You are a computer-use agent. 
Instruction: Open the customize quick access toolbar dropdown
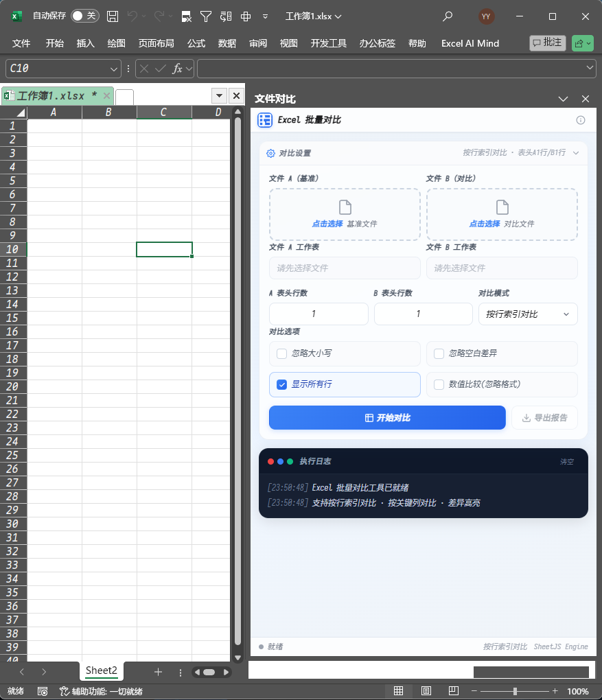tap(265, 16)
